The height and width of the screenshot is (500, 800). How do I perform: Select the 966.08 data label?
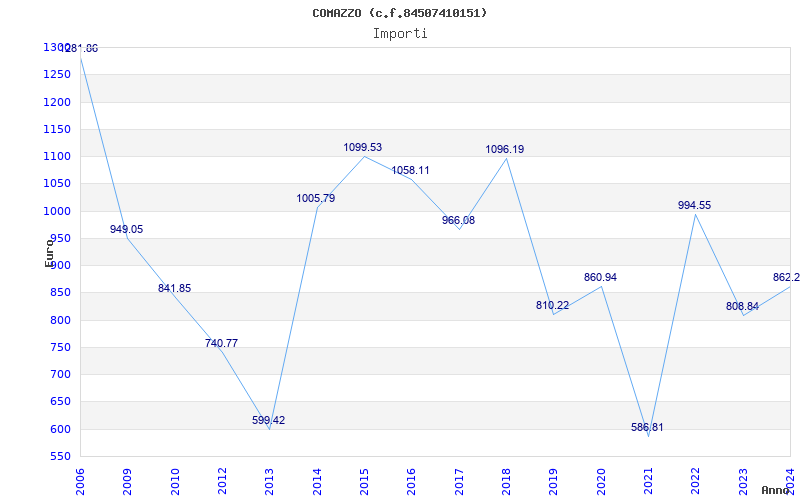[x=458, y=220]
